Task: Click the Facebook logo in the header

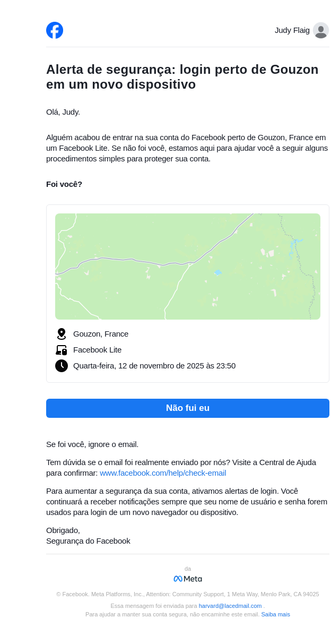Action: tap(55, 30)
